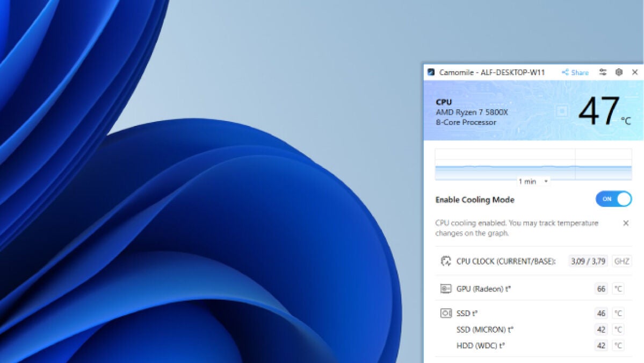644x363 pixels.
Task: Close the Camomile window
Action: 635,72
